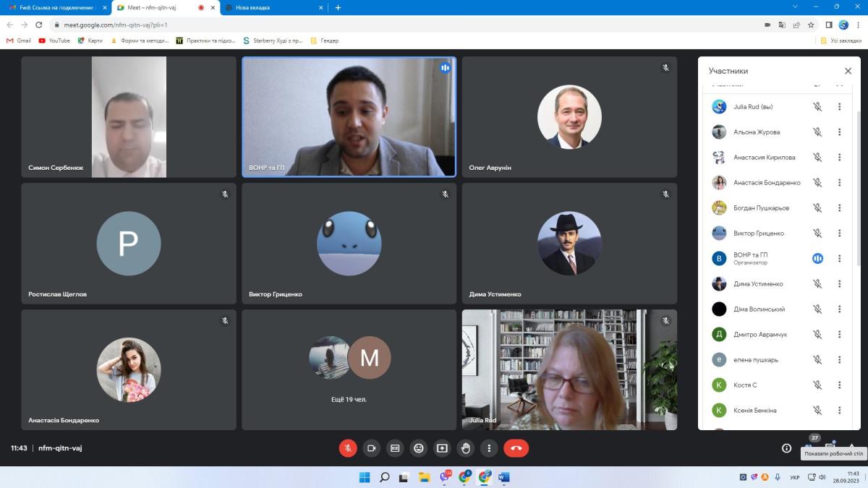
Task: Open Word from the Windows taskbar
Action: click(x=504, y=477)
